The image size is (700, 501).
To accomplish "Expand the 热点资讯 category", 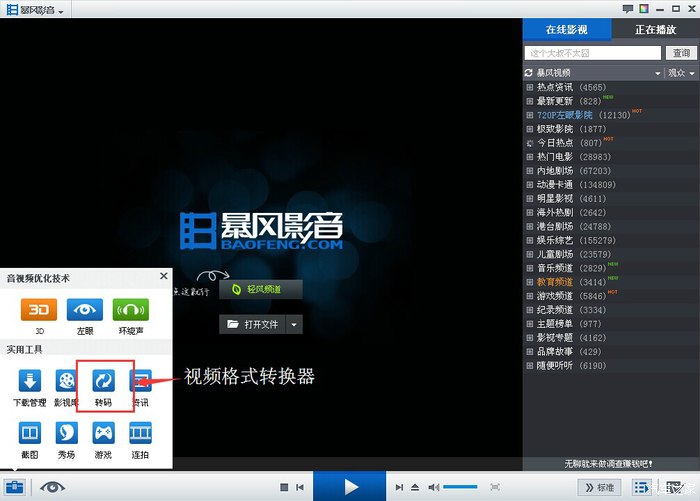I will pos(530,87).
